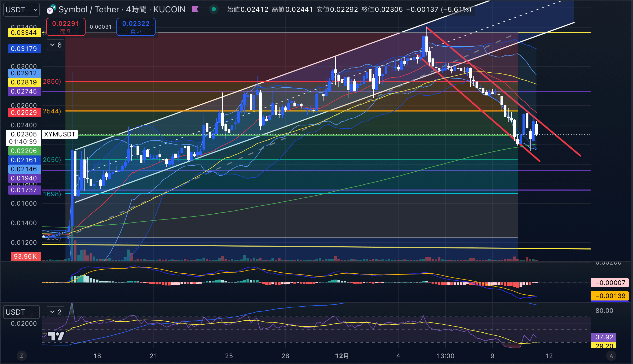Click the red 2850) Fibonacci level label
Image resolution: width=633 pixels, height=364 pixels.
52,81
